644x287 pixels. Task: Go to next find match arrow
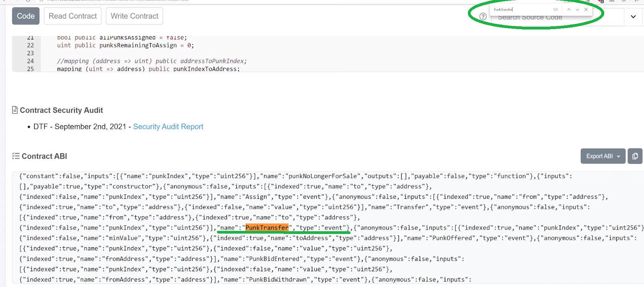point(577,9)
